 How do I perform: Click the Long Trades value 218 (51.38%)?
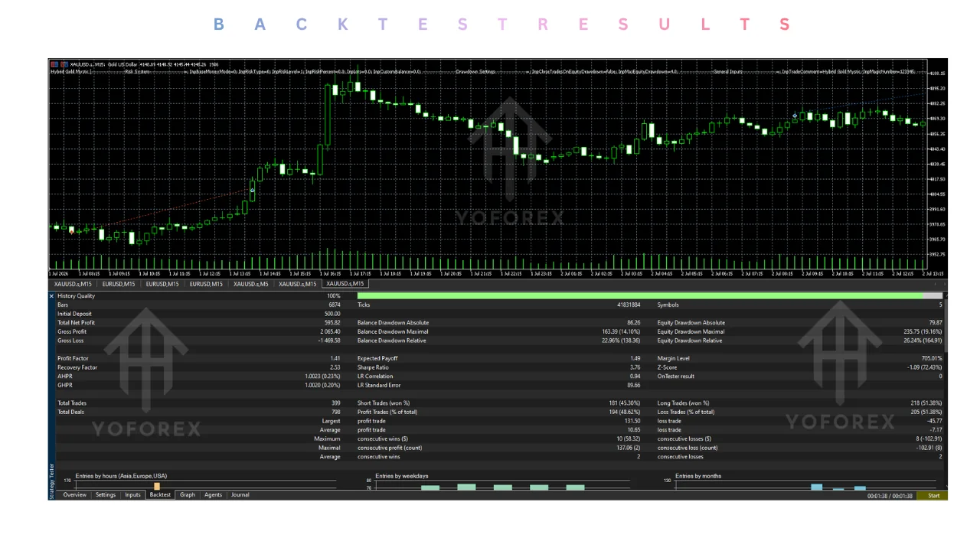click(x=925, y=403)
